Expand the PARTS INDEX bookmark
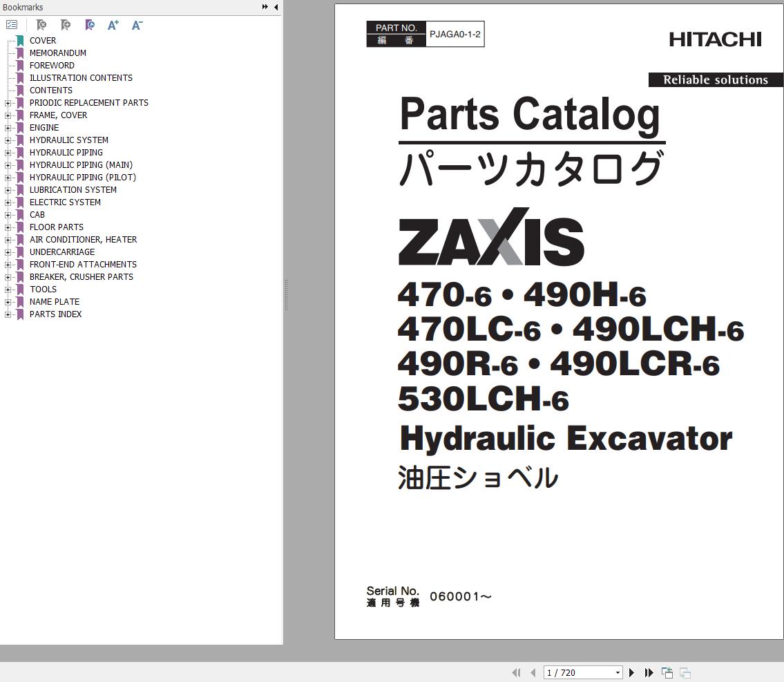Screen dimensions: 784x682 (8, 314)
